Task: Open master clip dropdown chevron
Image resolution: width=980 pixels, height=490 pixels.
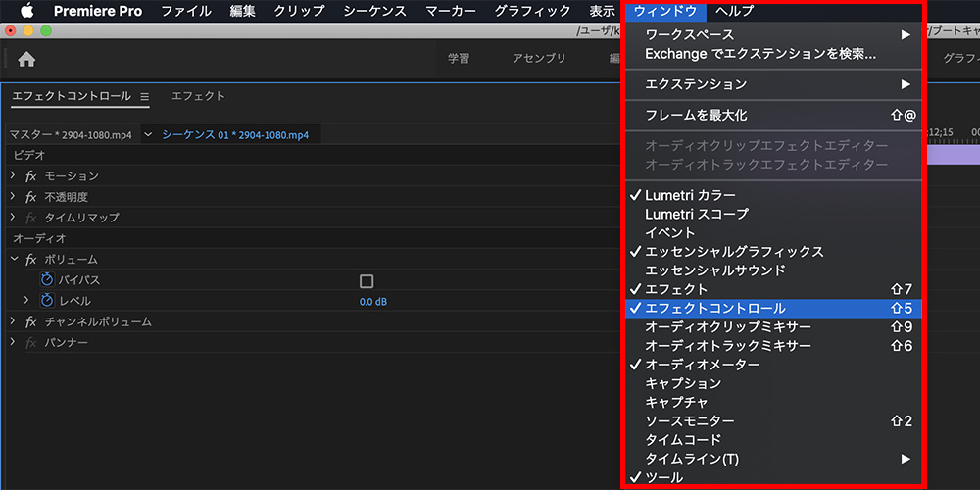Action: 148,134
